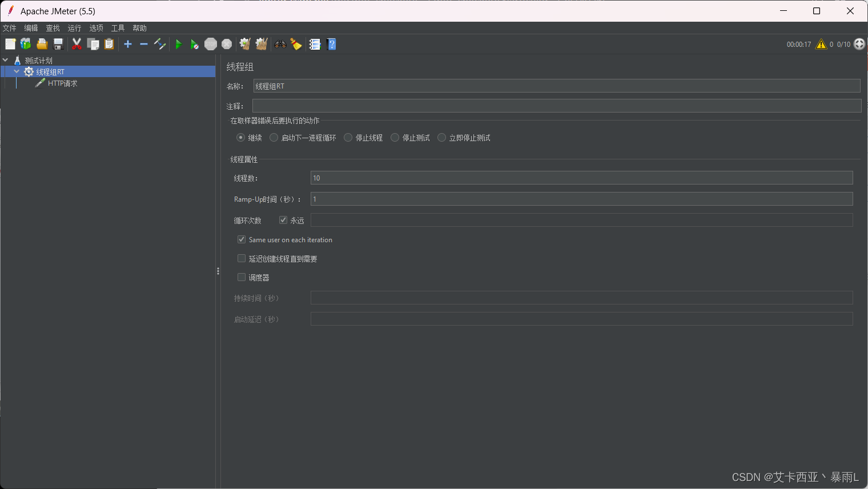868x489 pixels.
Task: Open the 编辑 menu
Action: pos(31,28)
